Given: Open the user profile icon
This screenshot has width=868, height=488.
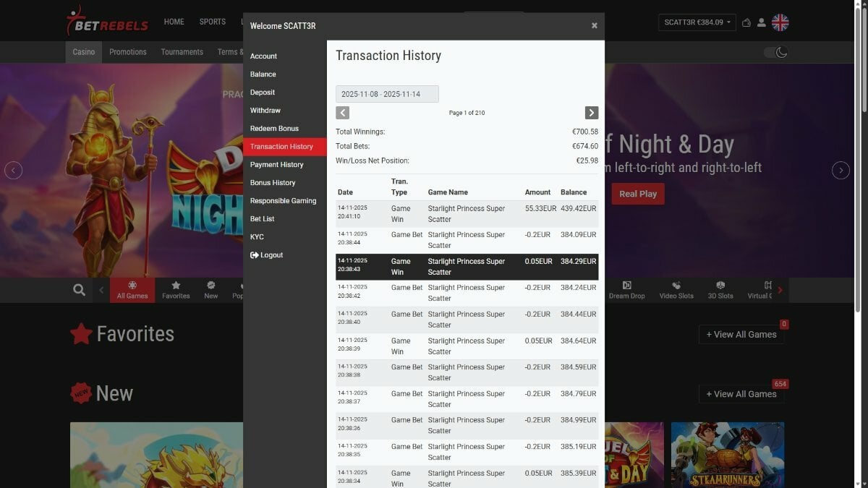Looking at the screenshot, I should pyautogui.click(x=762, y=22).
